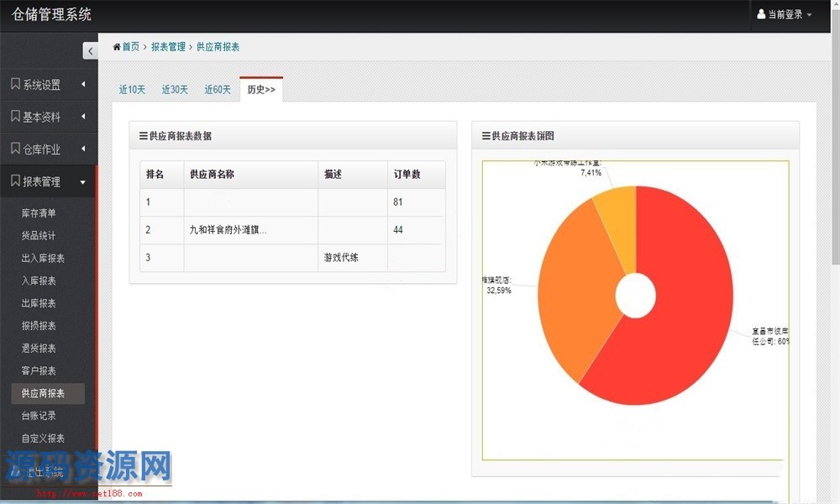Click the page vertical scrollbar

[834, 168]
